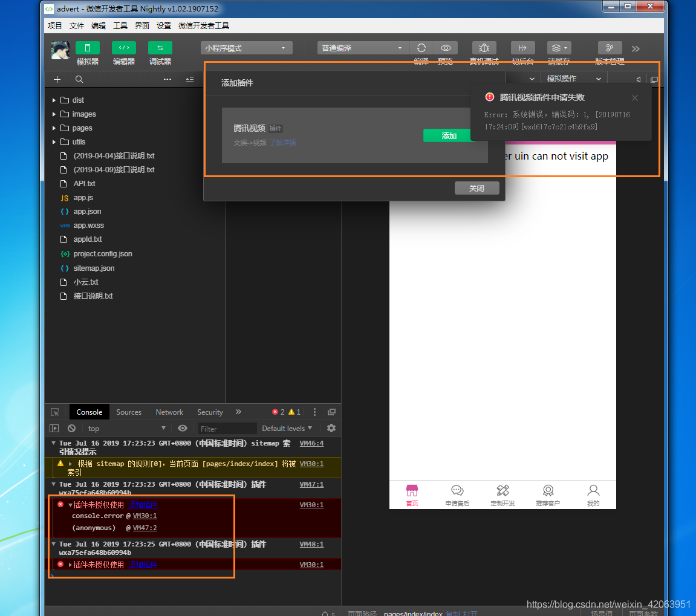696x616 pixels.
Task: Toggle the editor panel button
Action: [124, 48]
